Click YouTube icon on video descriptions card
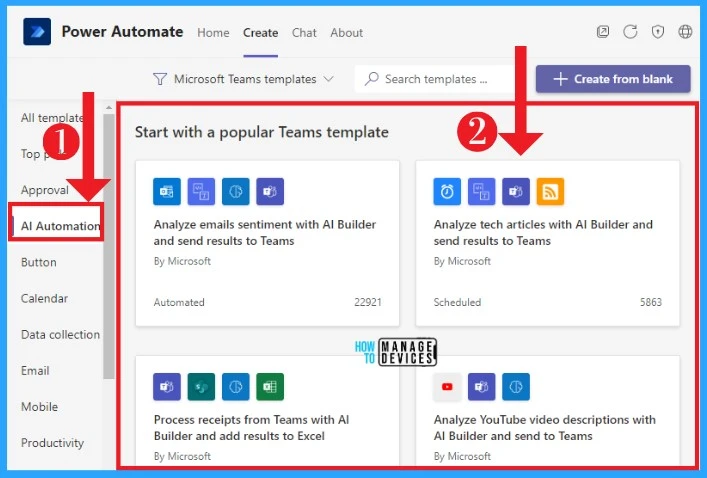The image size is (707, 478). click(447, 386)
